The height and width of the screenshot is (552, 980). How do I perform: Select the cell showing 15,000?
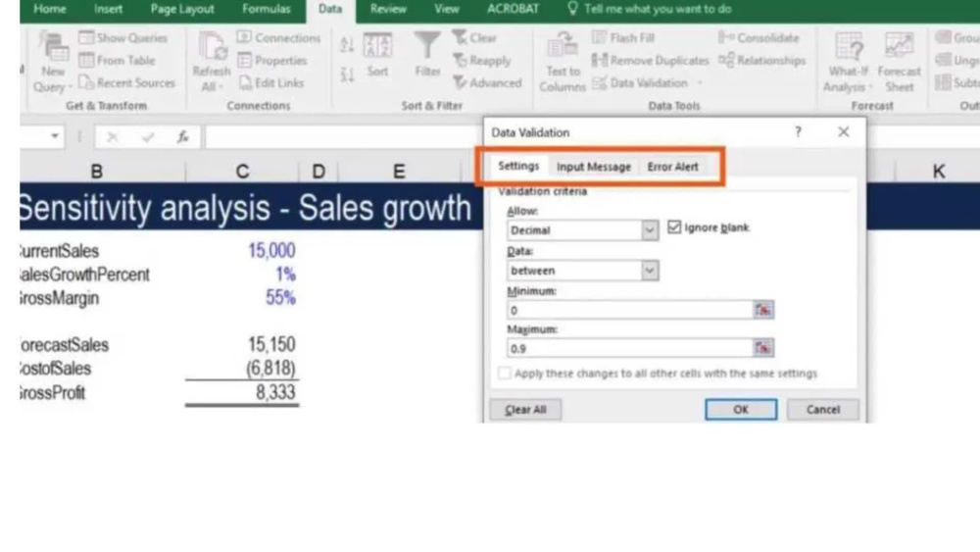coord(271,251)
